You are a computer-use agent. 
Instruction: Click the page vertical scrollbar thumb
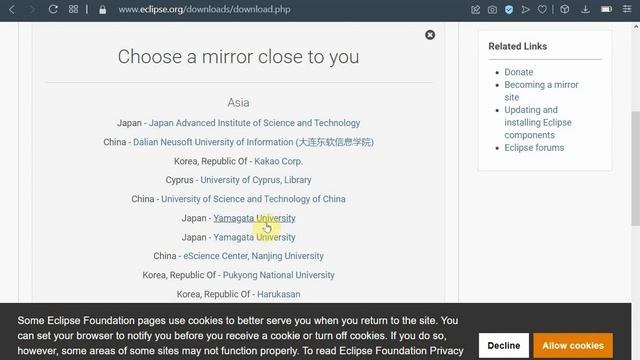(636, 168)
